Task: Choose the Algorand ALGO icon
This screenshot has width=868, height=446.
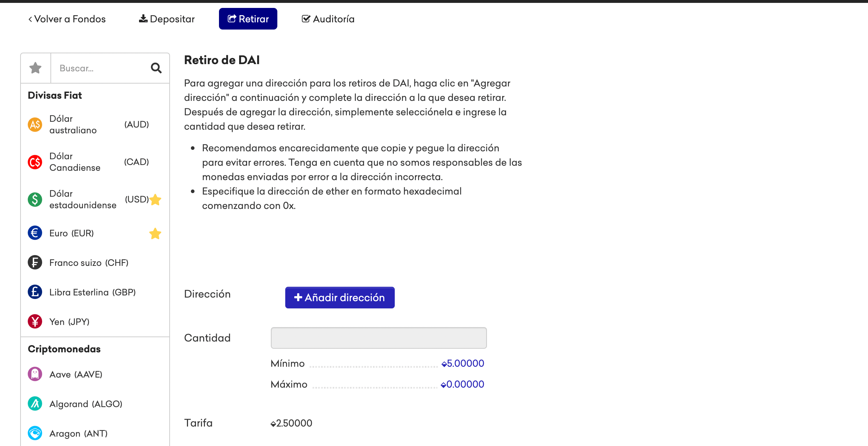Action: pos(35,403)
